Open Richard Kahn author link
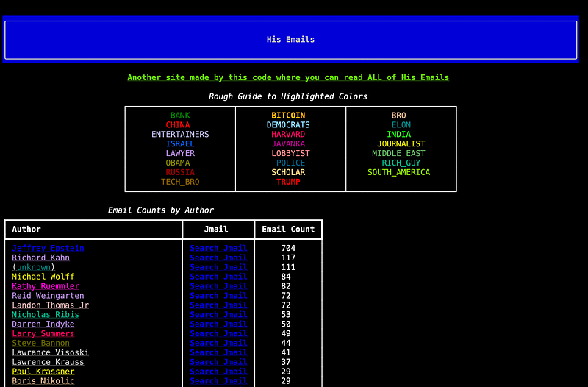This screenshot has width=588, height=387. (x=40, y=258)
